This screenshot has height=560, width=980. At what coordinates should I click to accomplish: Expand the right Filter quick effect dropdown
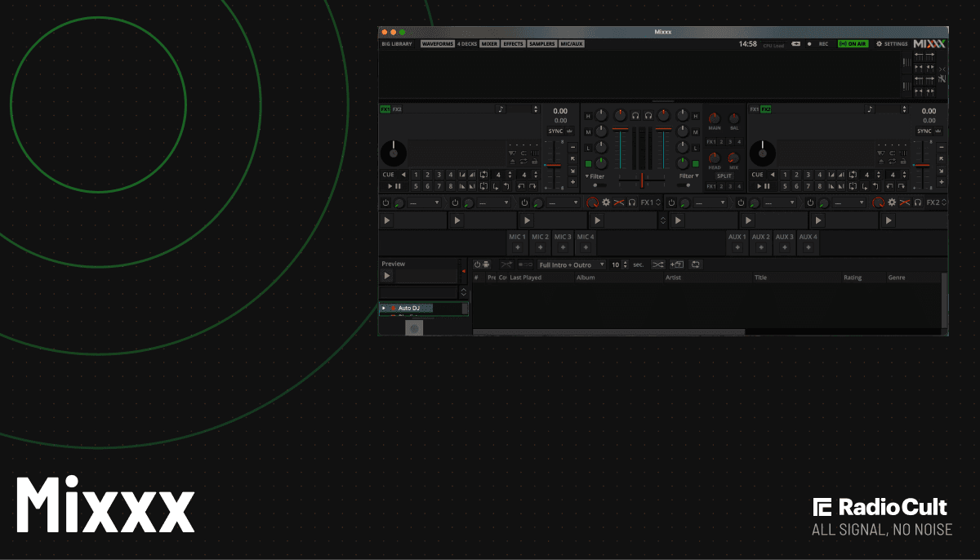tap(689, 176)
